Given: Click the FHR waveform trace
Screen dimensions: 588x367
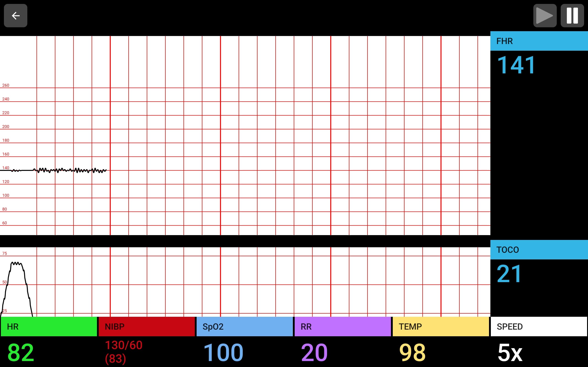Looking at the screenshot, I should click(x=61, y=170).
